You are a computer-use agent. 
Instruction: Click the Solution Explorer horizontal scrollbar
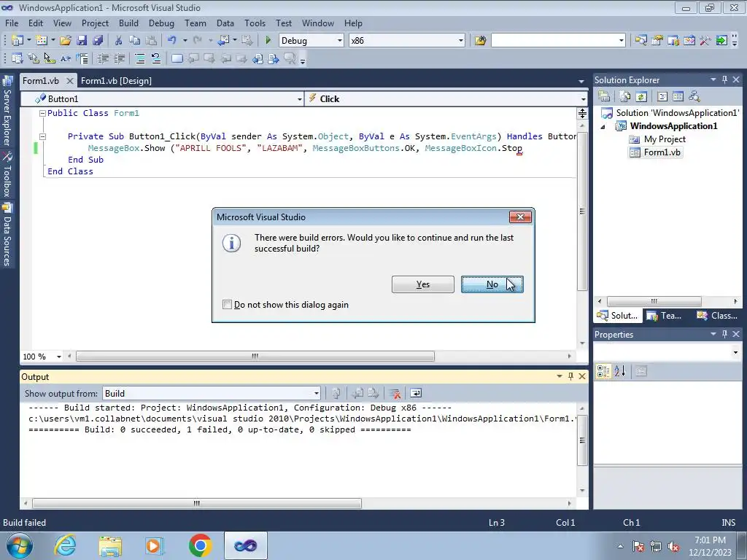[654, 301]
